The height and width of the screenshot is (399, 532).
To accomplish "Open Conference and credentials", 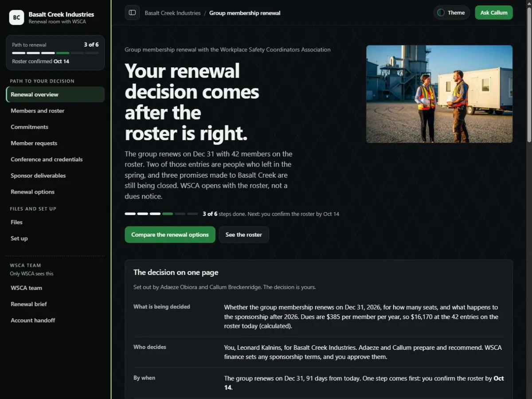I will (x=55, y=159).
